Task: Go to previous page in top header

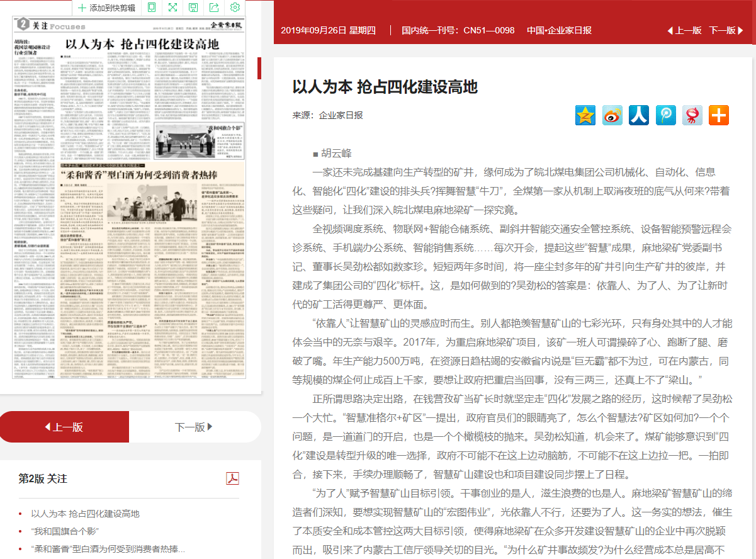Action: tap(684, 30)
